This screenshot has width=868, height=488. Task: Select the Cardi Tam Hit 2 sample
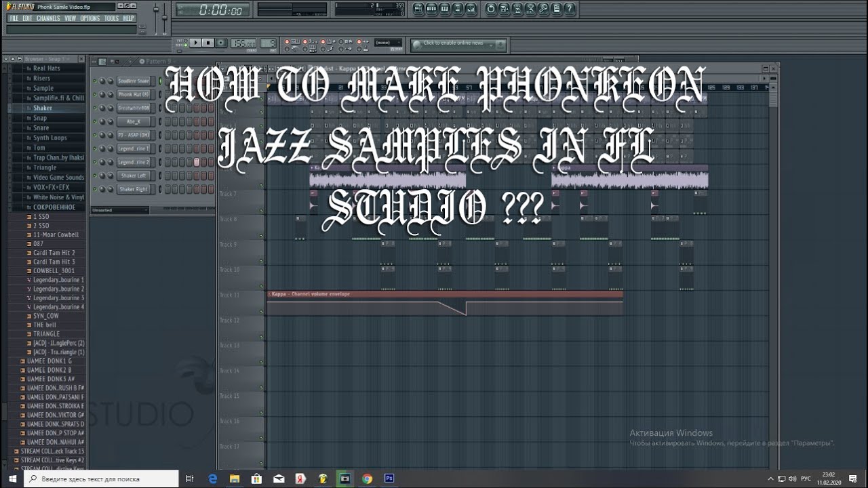(54, 253)
